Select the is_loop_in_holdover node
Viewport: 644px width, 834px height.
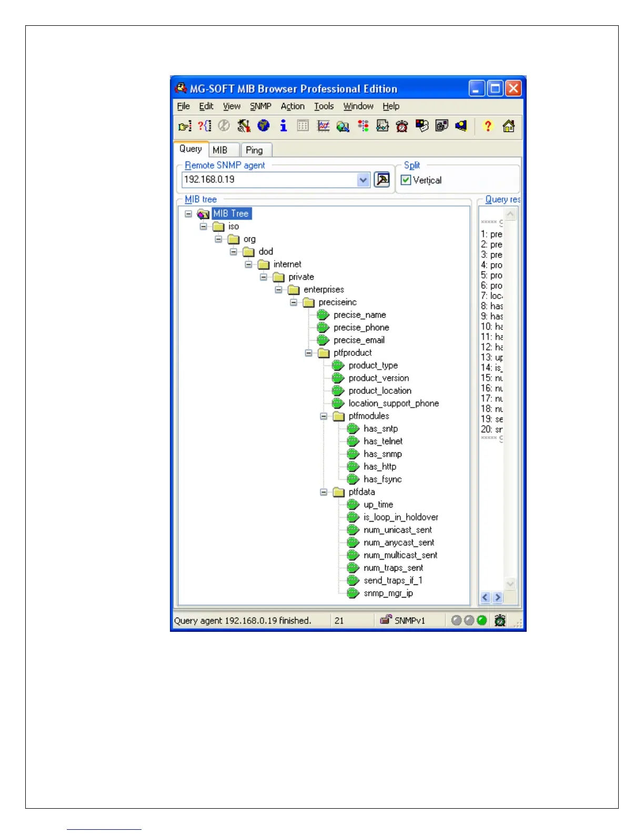(x=401, y=517)
